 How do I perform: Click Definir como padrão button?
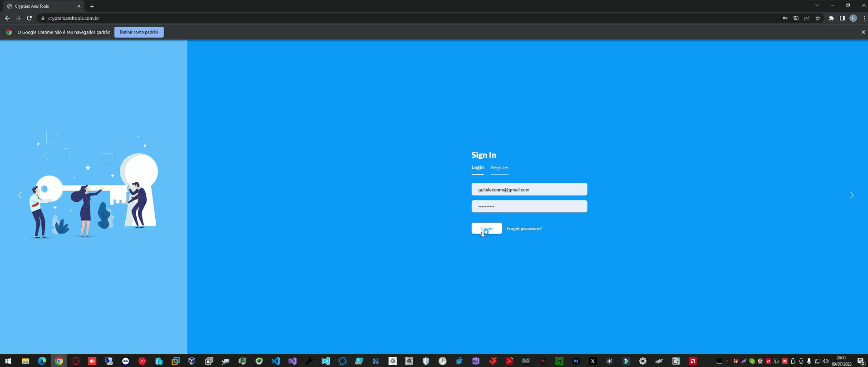point(139,32)
